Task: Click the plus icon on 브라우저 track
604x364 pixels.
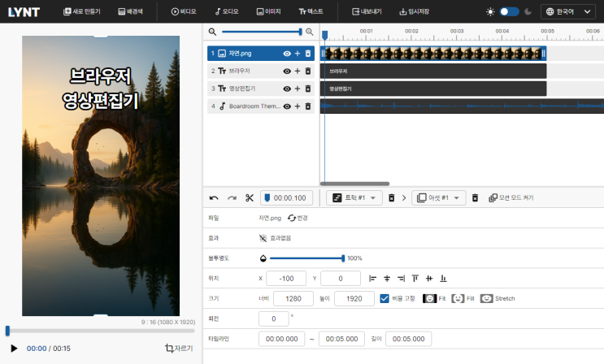Action: pyautogui.click(x=298, y=71)
